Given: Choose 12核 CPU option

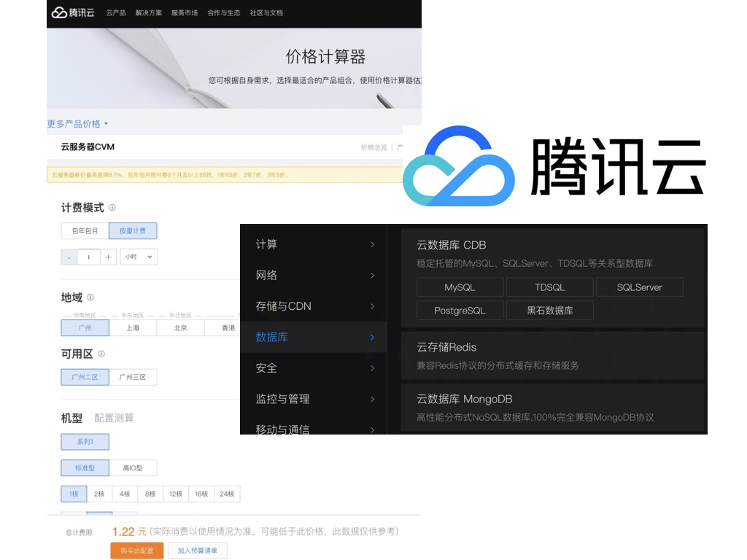Looking at the screenshot, I should [176, 494].
